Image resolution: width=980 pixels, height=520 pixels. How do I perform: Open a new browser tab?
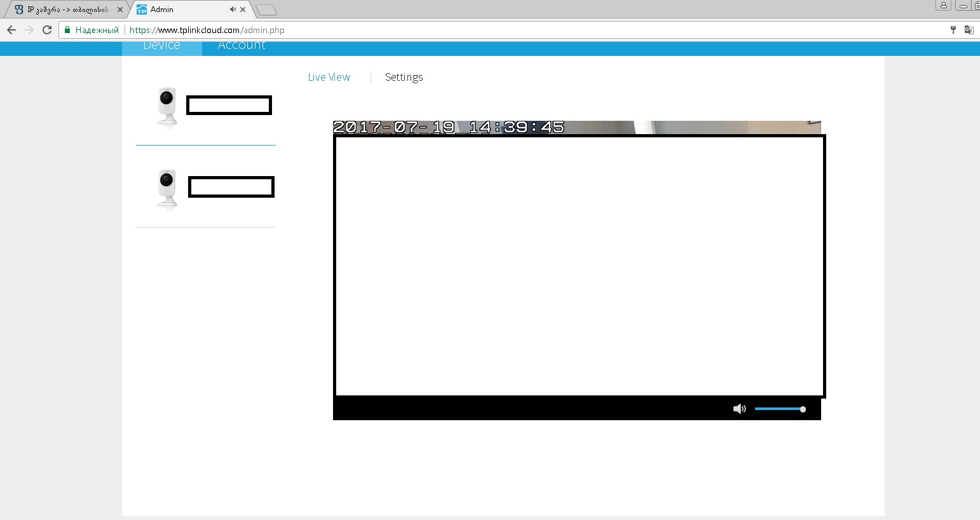[266, 10]
